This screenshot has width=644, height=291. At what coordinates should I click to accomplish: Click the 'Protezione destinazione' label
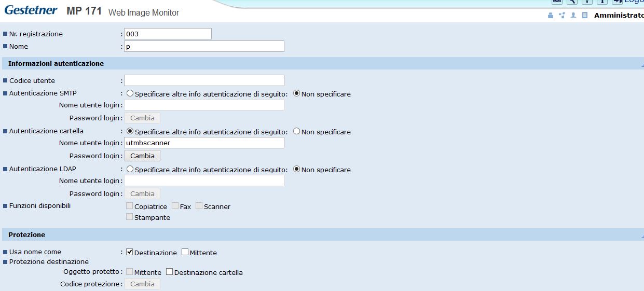49,261
